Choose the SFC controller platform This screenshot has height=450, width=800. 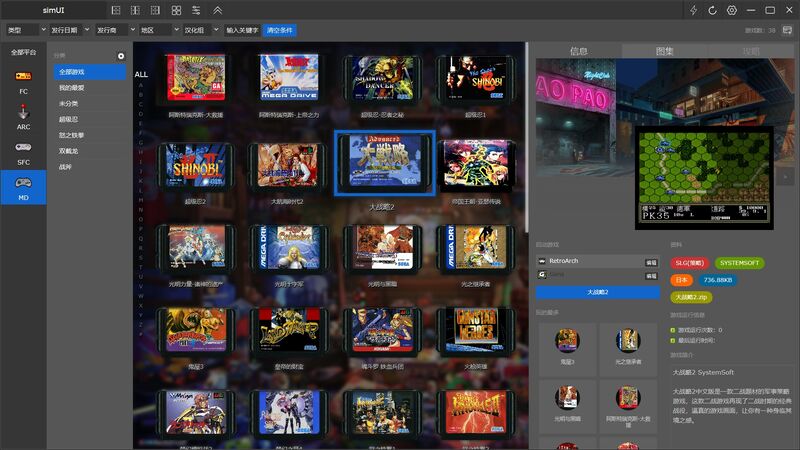pyautogui.click(x=23, y=149)
